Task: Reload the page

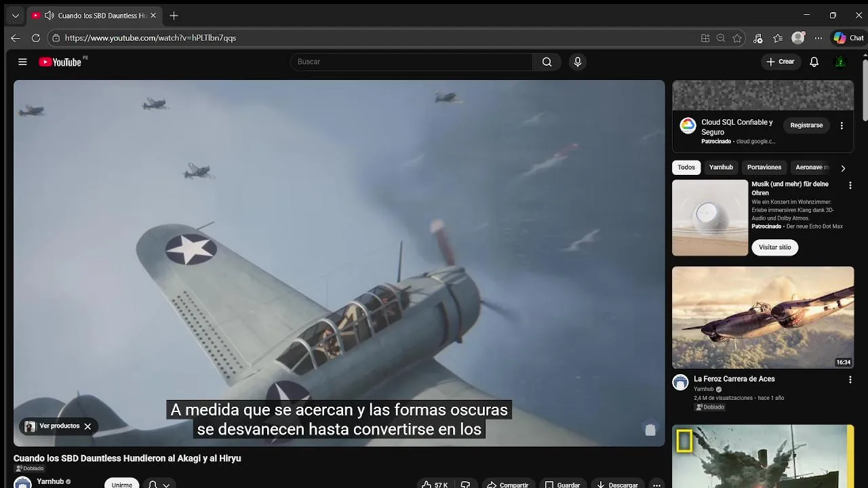Action: point(36,38)
